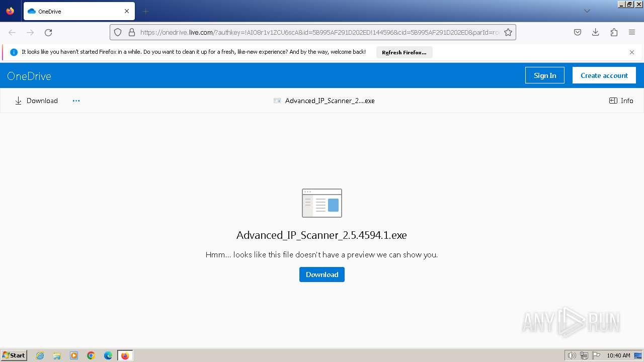Screen dimensions: 644x362
Task: Bookmark this page with star icon
Action: pos(508,32)
